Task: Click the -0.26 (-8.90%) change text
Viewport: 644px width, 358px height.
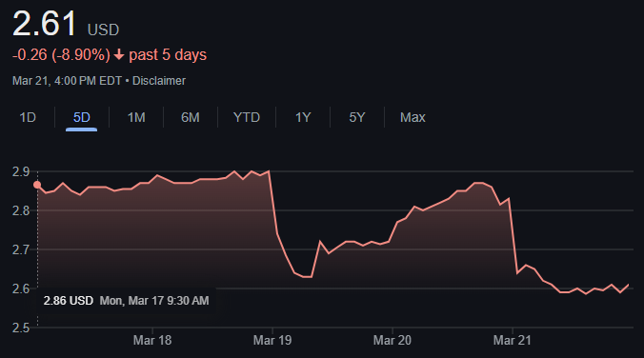Action: [61, 55]
